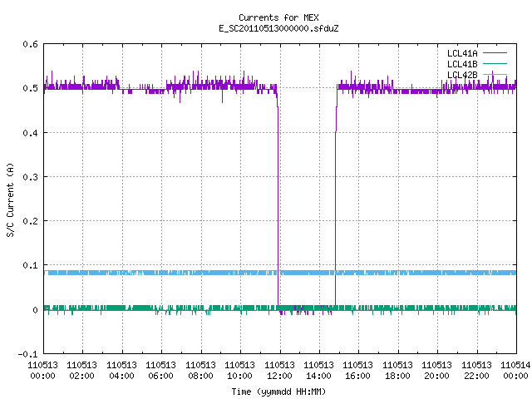Pick the purple LCL41A legend line sample
Viewport: 532px width, 399px height.
click(495, 53)
